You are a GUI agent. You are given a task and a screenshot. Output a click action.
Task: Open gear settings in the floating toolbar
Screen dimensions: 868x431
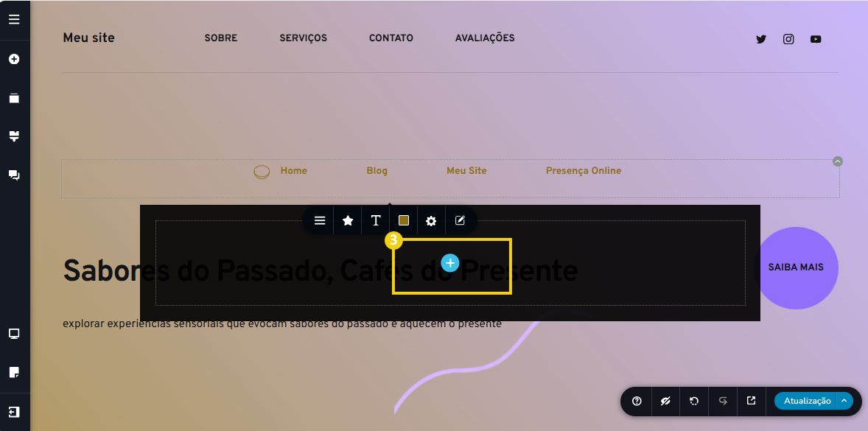432,220
